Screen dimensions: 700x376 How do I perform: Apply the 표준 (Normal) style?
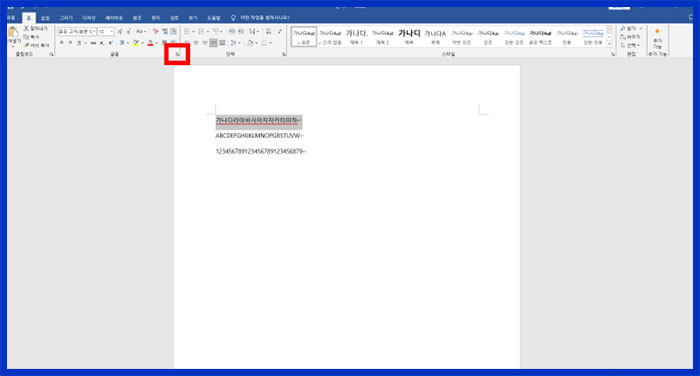304,36
